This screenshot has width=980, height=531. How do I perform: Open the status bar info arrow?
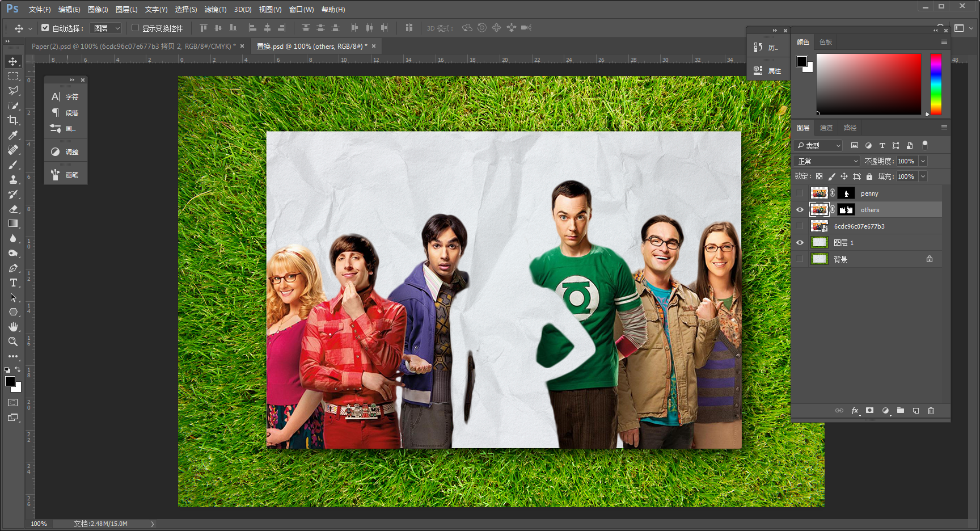point(153,524)
